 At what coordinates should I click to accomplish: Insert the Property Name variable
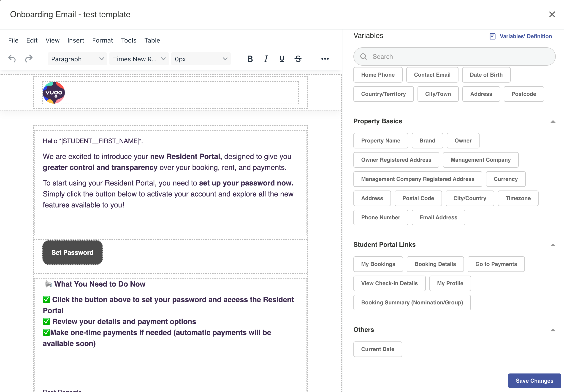pyautogui.click(x=380, y=141)
